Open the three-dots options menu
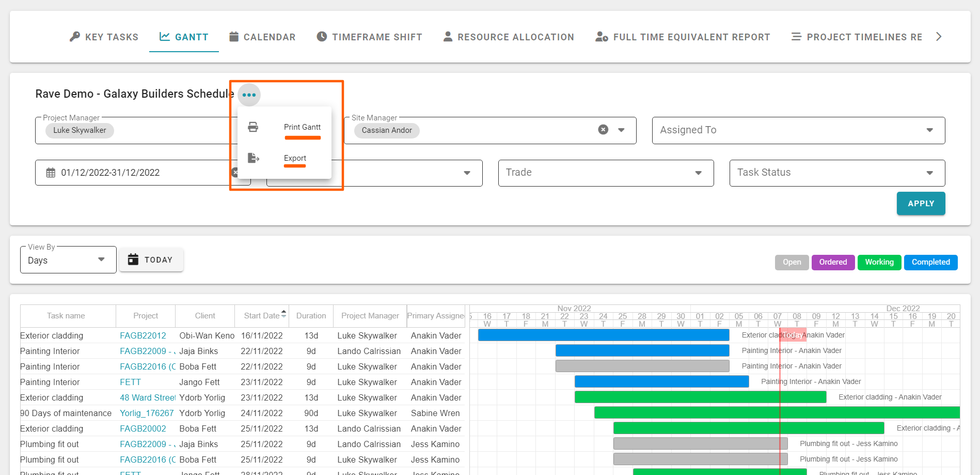Viewport: 980px width, 475px height. click(249, 95)
